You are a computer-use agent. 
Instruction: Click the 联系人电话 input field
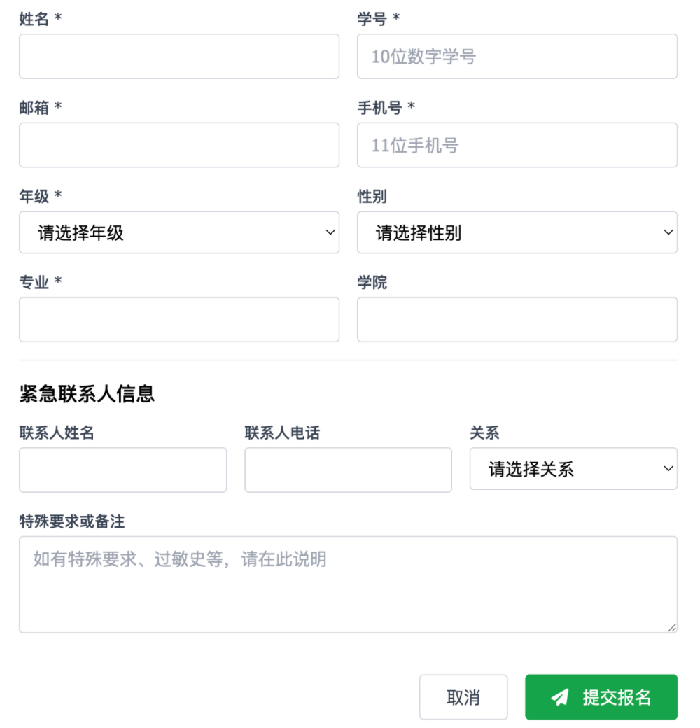pos(347,470)
